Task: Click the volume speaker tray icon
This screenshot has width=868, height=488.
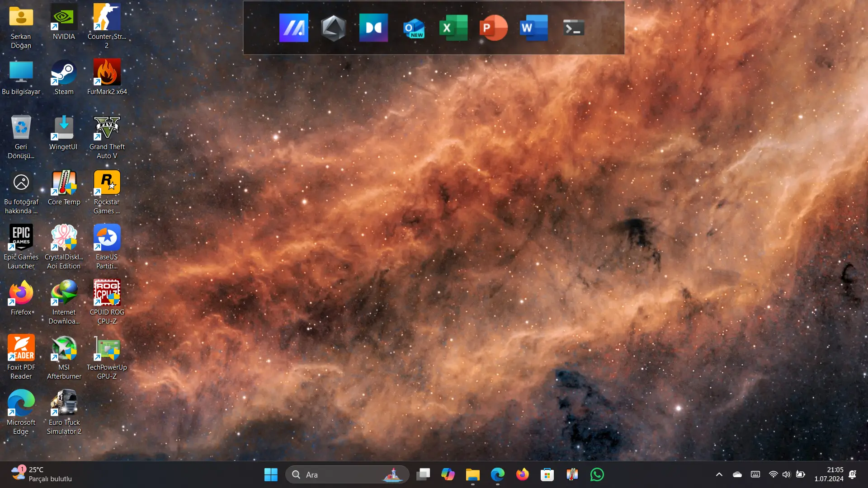Action: tap(787, 474)
